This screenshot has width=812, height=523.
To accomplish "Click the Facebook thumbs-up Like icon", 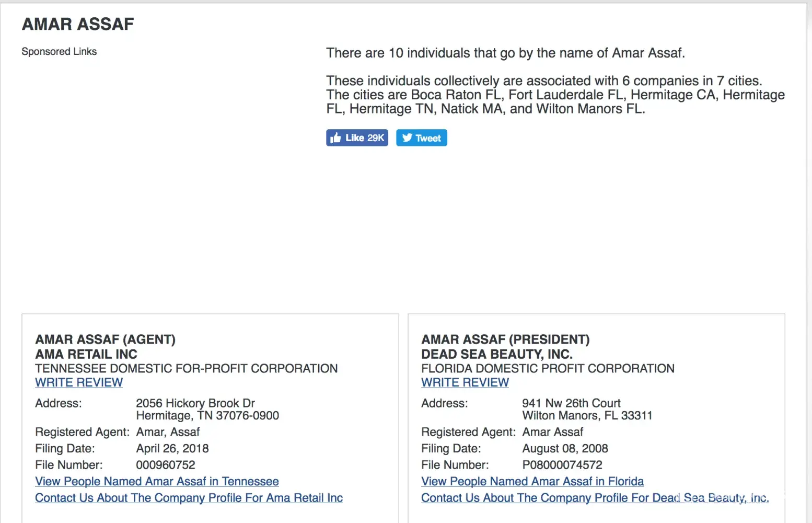I will [336, 138].
